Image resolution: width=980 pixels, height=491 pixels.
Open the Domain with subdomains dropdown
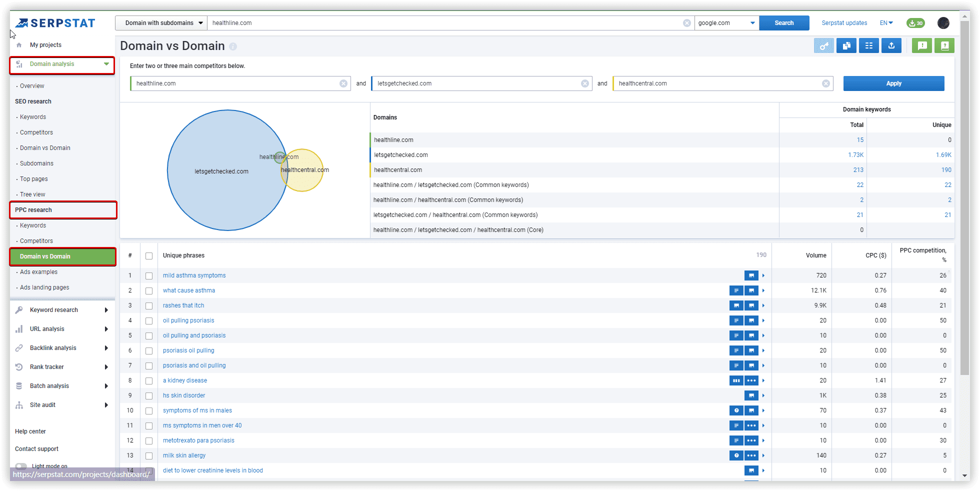click(x=161, y=23)
